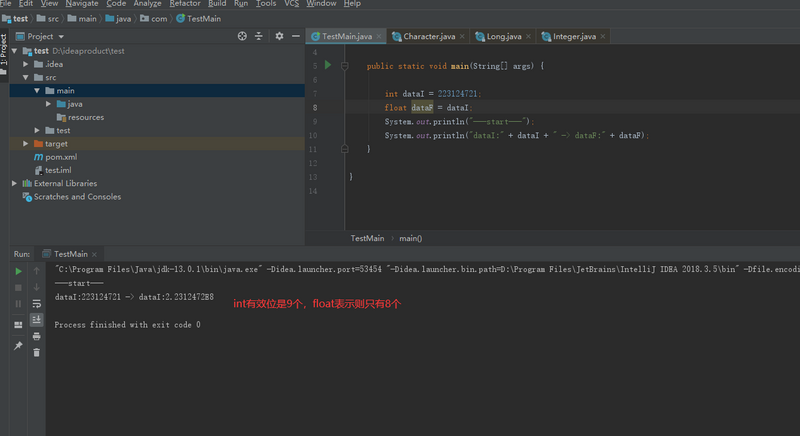The image size is (800, 436).
Task: Click the Collapse All icon in Project panel
Action: (259, 36)
